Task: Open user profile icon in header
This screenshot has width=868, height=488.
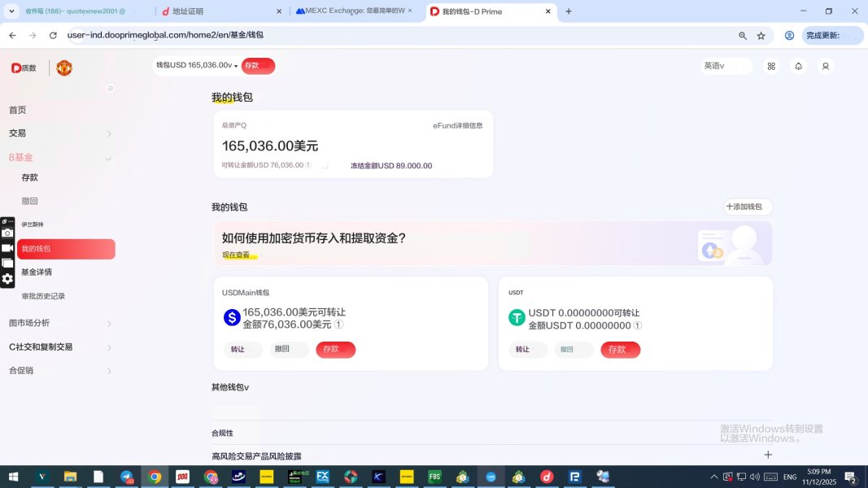Action: [826, 67]
